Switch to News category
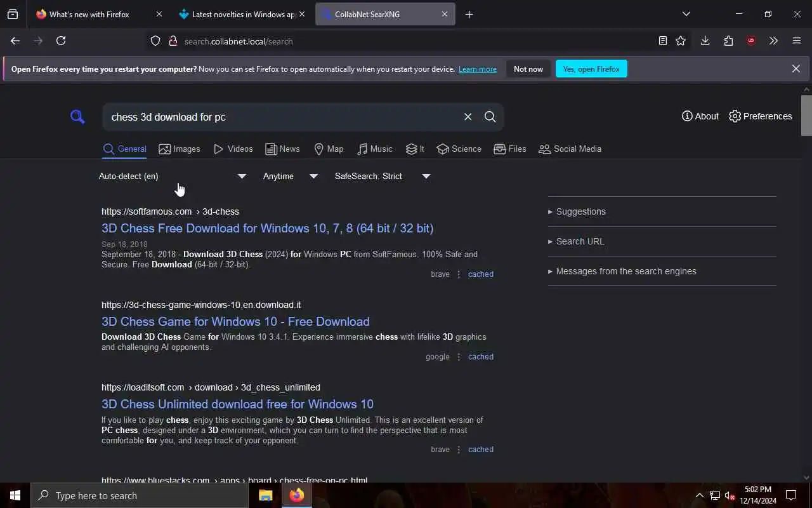The width and height of the screenshot is (812, 508). click(282, 149)
